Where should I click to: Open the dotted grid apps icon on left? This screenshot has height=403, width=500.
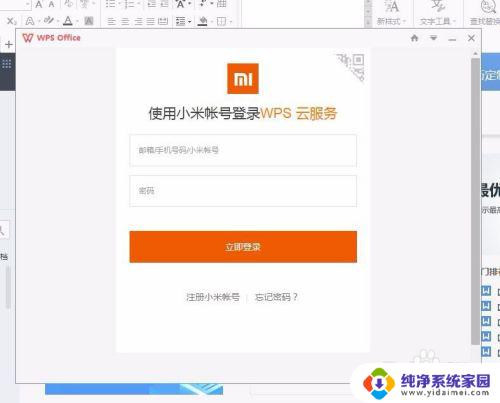click(x=7, y=64)
